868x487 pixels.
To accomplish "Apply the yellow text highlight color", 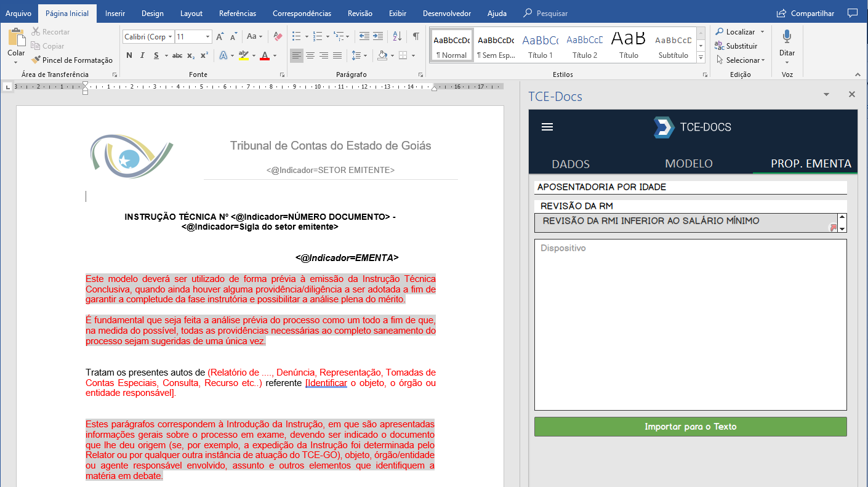I will coord(243,55).
